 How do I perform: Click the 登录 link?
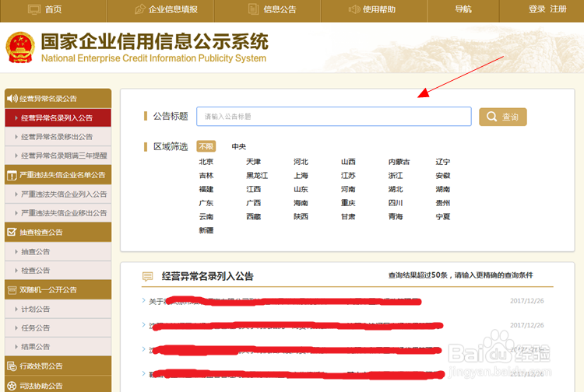tap(537, 9)
